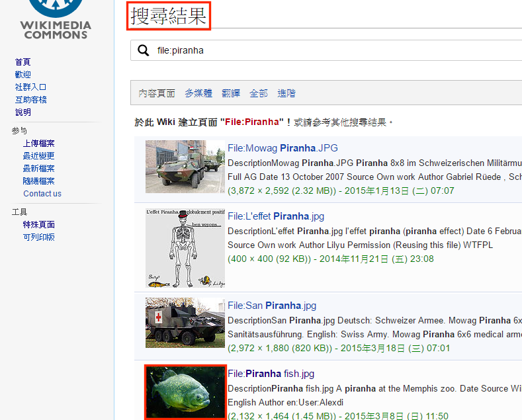Viewport: 522px width, 420px height.
Task: Open 上傳檔案 in the sidebar
Action: pyautogui.click(x=38, y=143)
